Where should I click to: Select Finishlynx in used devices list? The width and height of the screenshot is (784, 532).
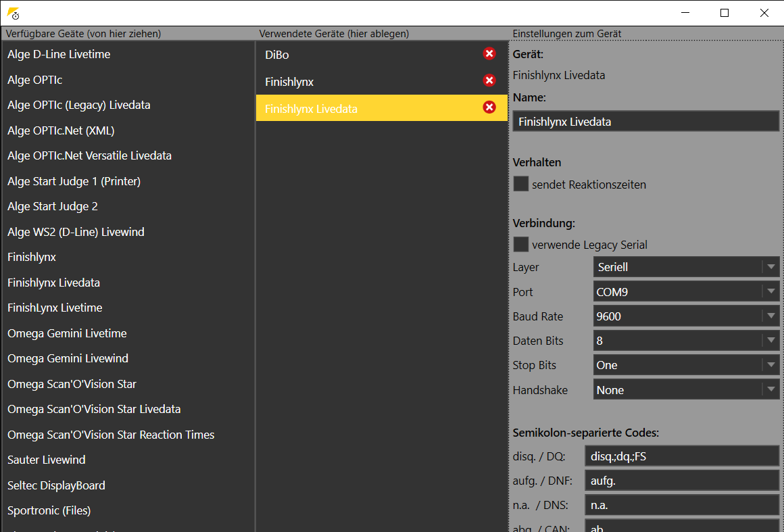pyautogui.click(x=381, y=82)
